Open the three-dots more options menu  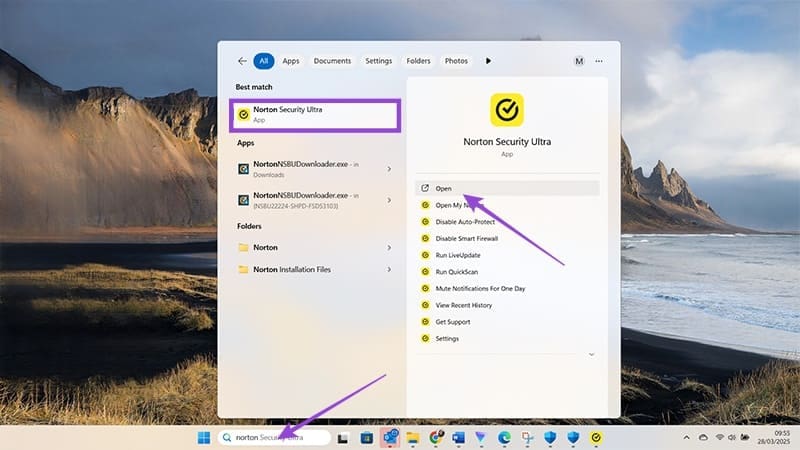point(599,61)
